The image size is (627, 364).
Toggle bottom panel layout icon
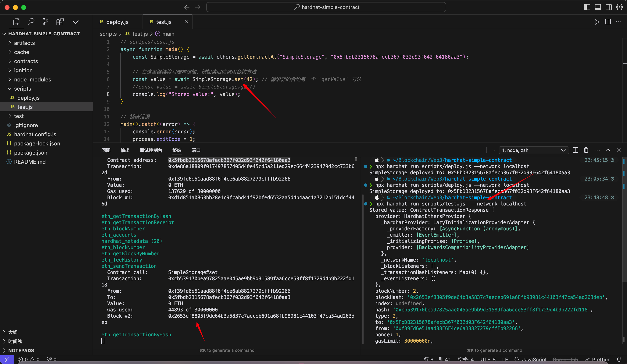598,7
